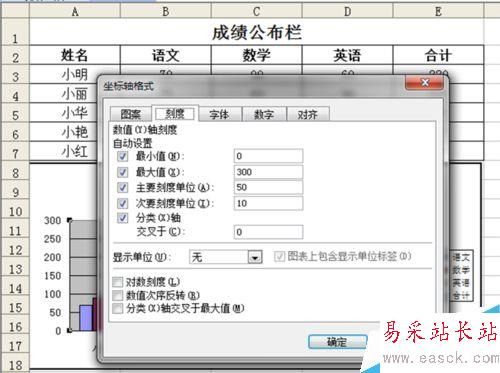Check 分类(X)轴交叉于最大值 option

117,308
